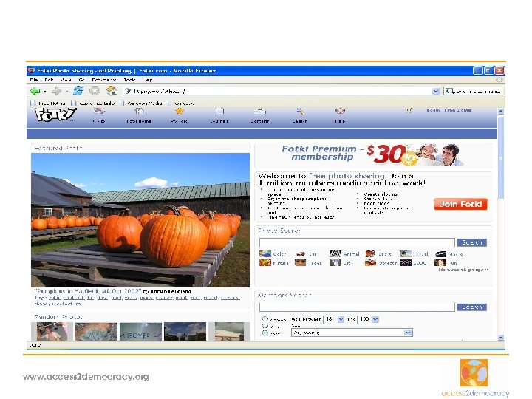
Task: Click Search button beside Photo Search field
Action: (x=472, y=242)
